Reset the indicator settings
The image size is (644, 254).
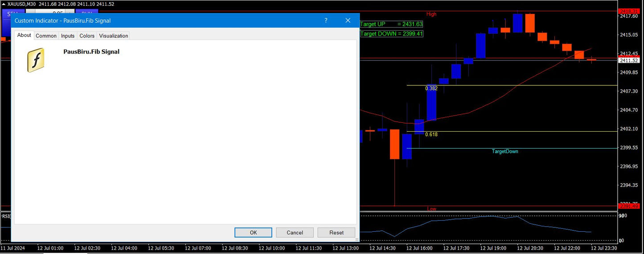336,232
